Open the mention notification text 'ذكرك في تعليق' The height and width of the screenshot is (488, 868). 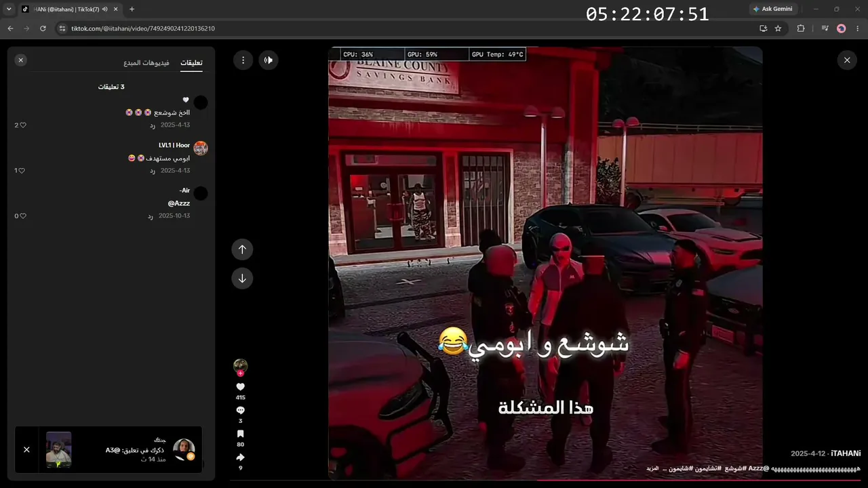(x=136, y=450)
